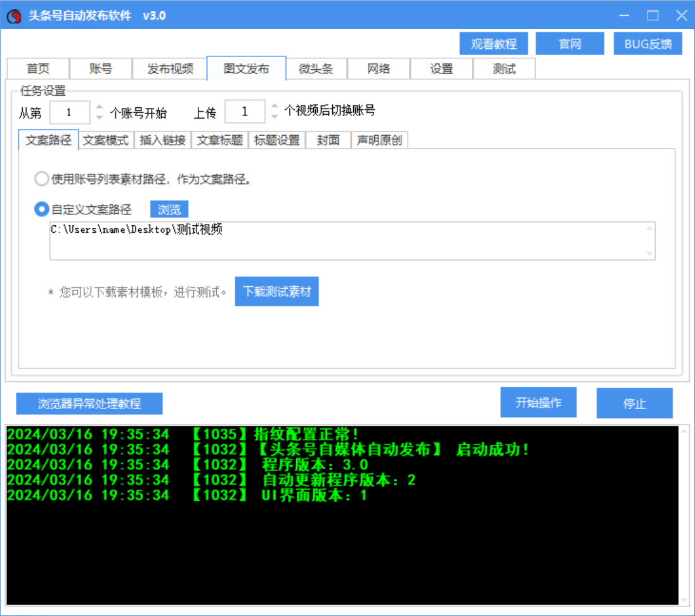Increase the starting account number

[x=100, y=107]
